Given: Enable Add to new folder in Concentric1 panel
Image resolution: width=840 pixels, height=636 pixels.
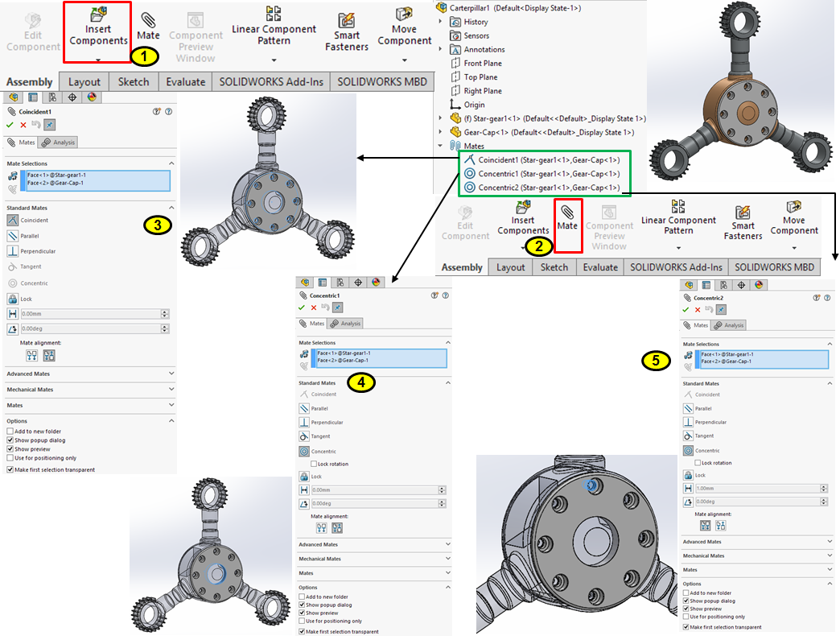Looking at the screenshot, I should 302,597.
